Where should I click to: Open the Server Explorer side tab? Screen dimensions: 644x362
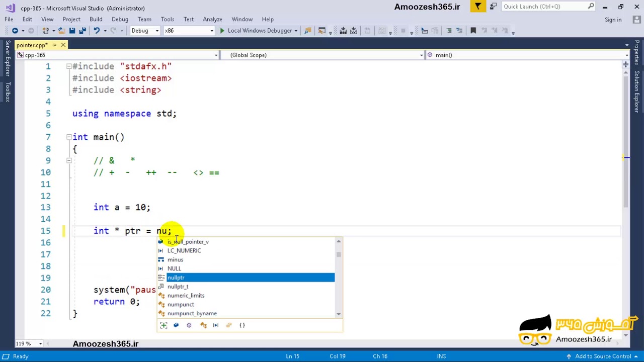coord(7,58)
